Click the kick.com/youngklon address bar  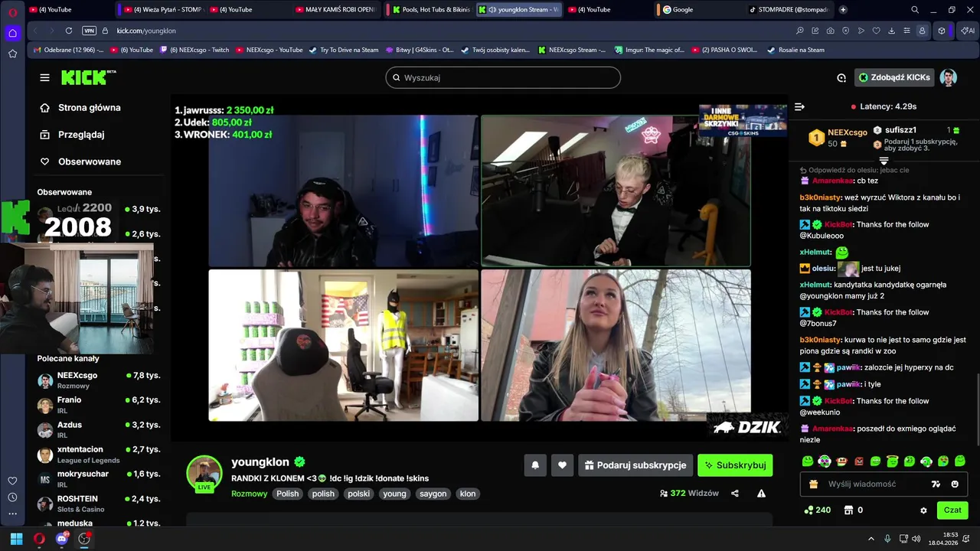tap(146, 31)
